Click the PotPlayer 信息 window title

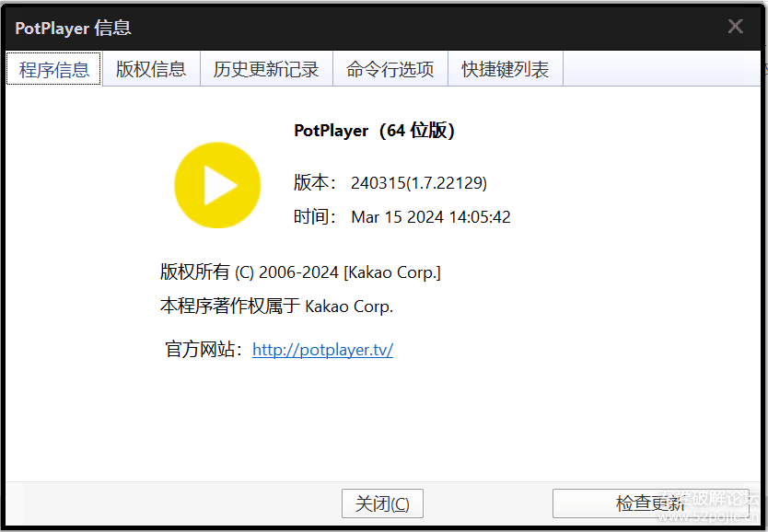tap(73, 28)
